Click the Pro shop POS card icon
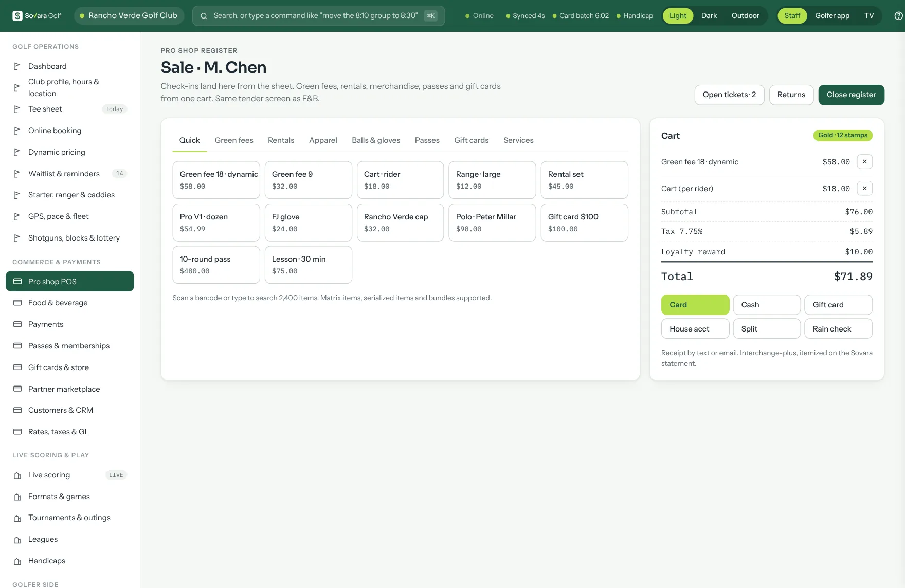 17,282
